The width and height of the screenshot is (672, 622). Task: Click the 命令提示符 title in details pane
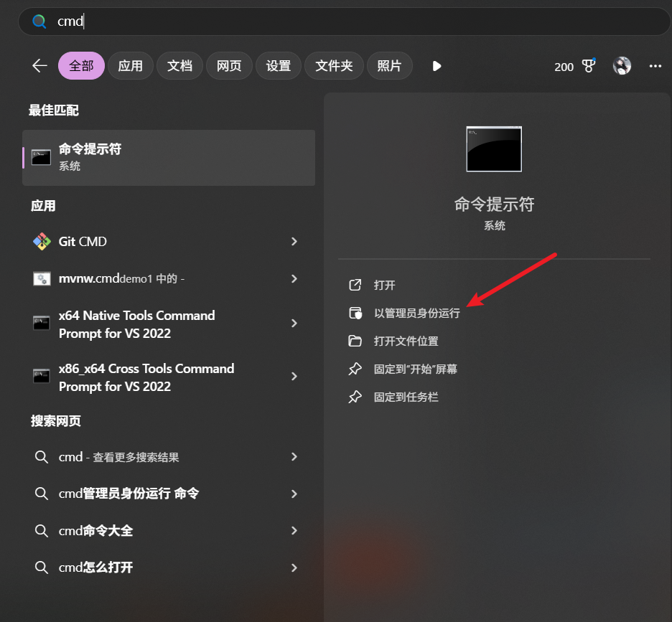(x=494, y=204)
